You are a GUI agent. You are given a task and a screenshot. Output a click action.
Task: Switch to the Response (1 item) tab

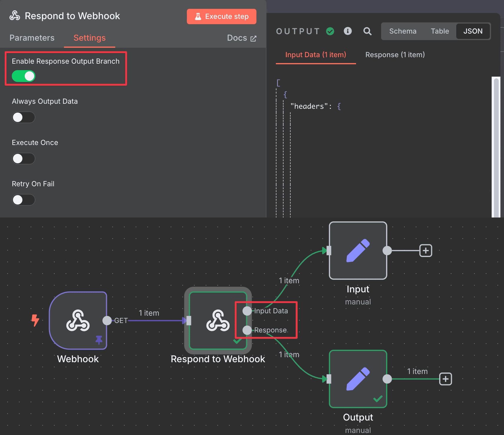click(x=395, y=55)
